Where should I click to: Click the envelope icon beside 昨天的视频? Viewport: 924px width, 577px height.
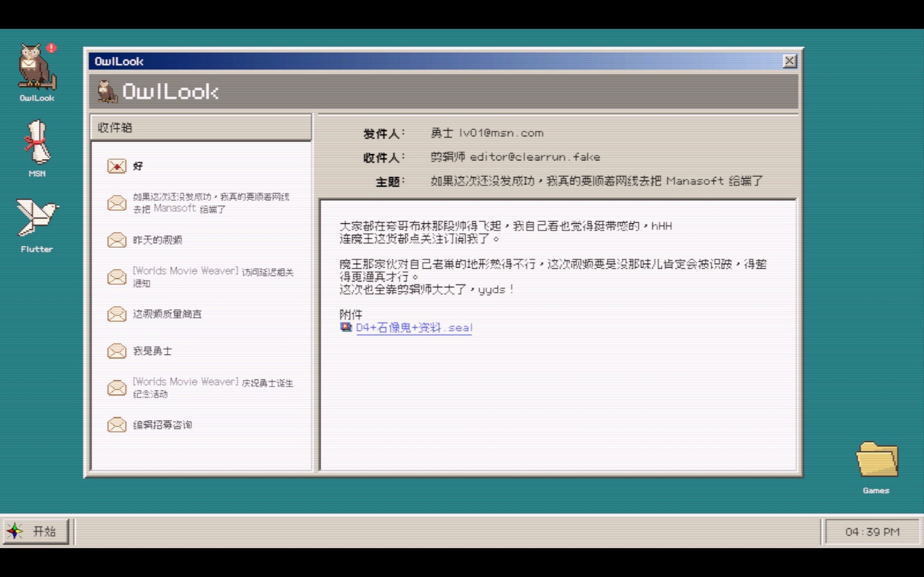(117, 240)
